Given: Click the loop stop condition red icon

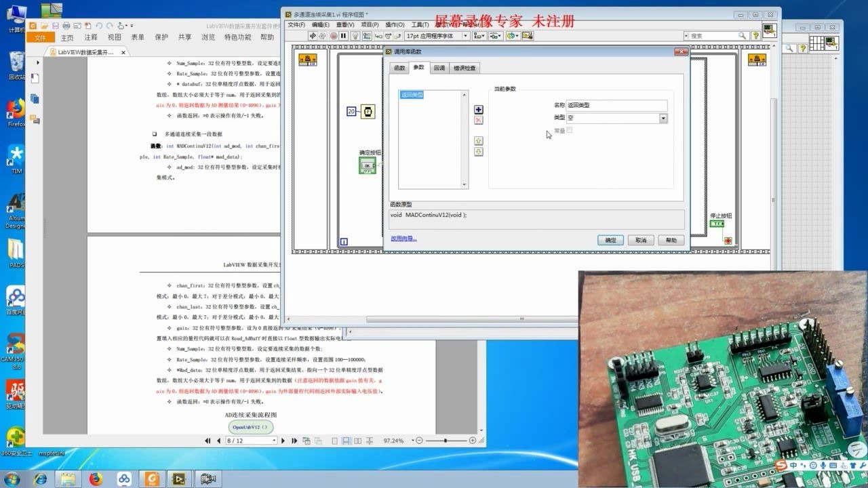Looking at the screenshot, I should tap(728, 241).
